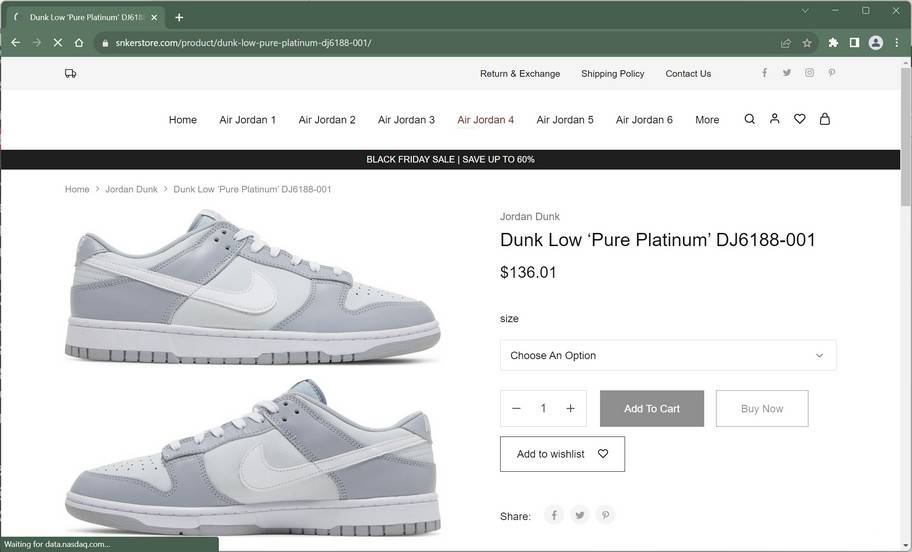Expand the More navigation menu

tap(707, 120)
